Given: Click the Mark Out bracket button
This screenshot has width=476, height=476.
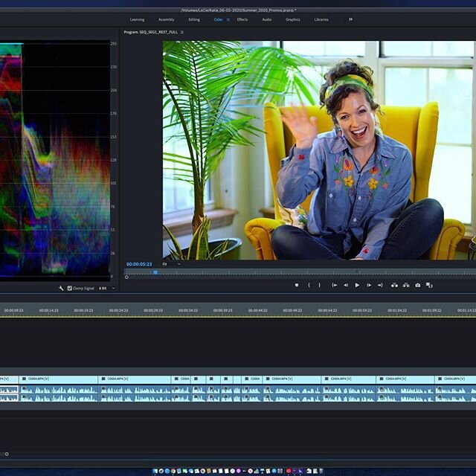Looking at the screenshot, I should point(319,285).
